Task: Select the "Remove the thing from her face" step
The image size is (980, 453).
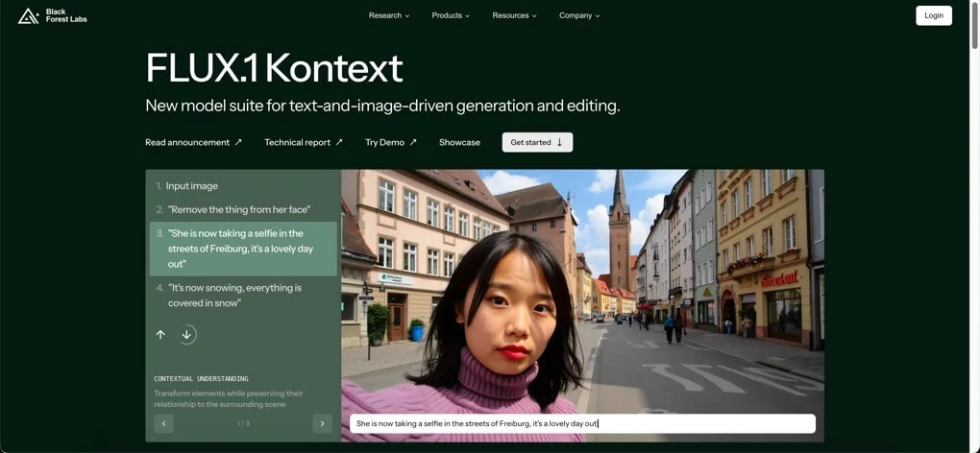Action: 243,209
